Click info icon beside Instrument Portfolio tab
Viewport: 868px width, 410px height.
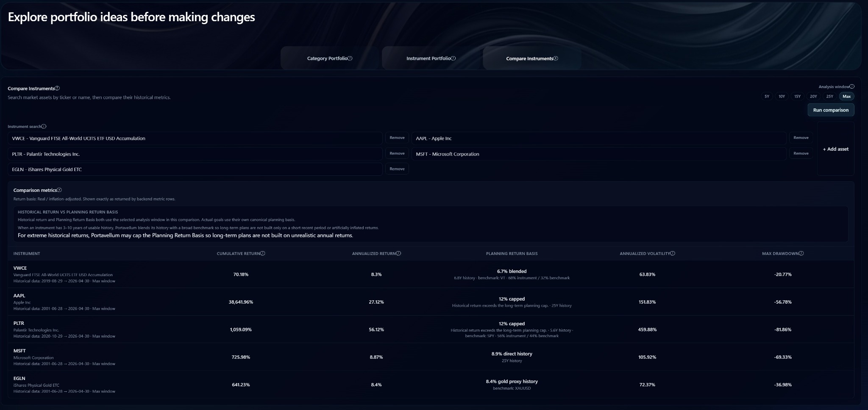[453, 58]
